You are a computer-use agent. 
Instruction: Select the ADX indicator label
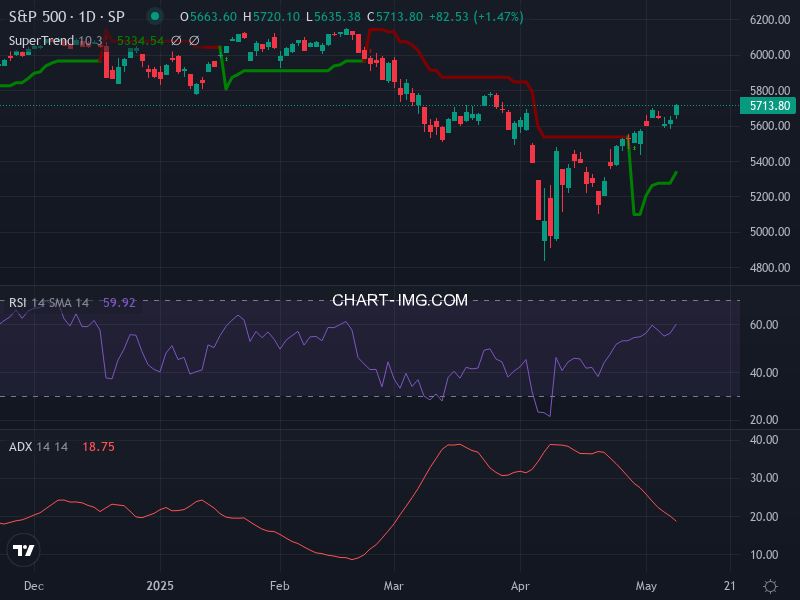click(20, 447)
